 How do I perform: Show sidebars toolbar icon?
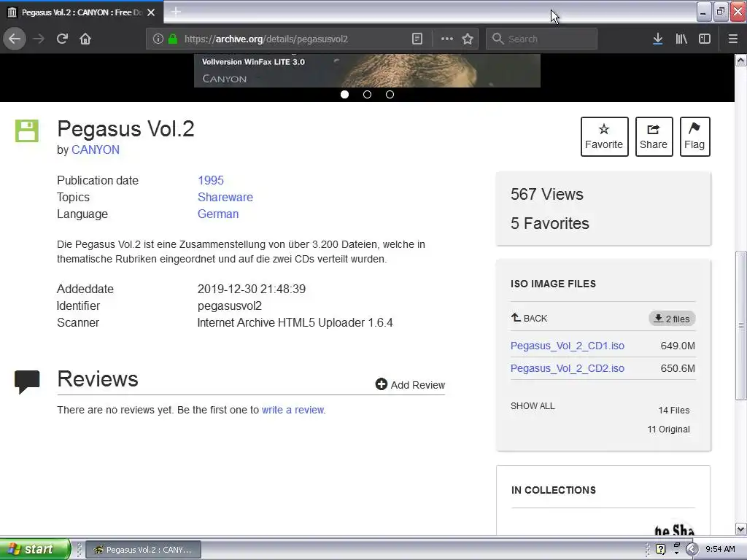pos(705,39)
